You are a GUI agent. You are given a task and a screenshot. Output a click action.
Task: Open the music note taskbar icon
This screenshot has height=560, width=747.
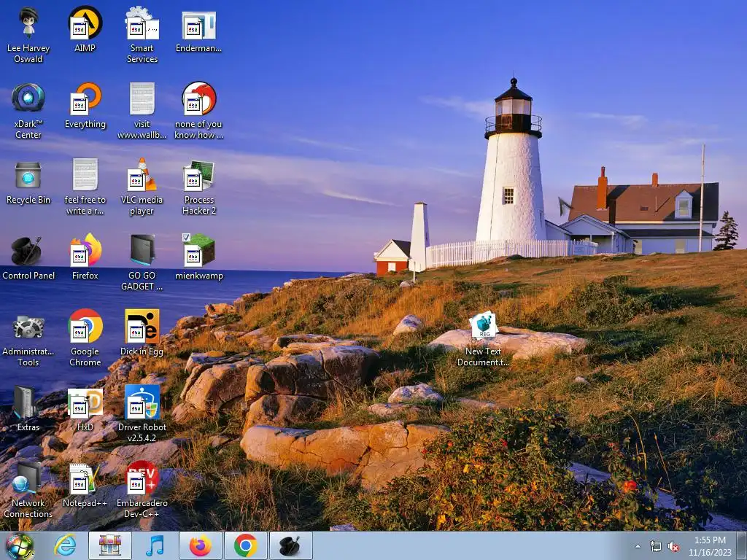[x=155, y=545]
